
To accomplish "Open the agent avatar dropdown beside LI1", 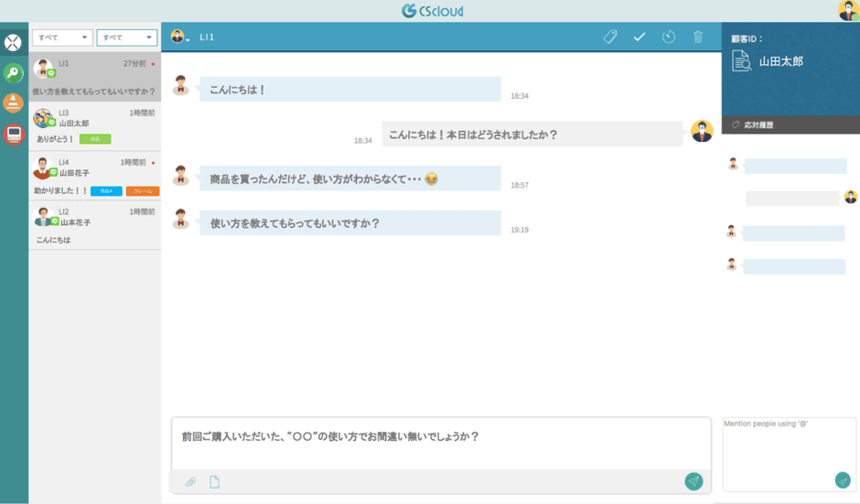I will point(179,38).
